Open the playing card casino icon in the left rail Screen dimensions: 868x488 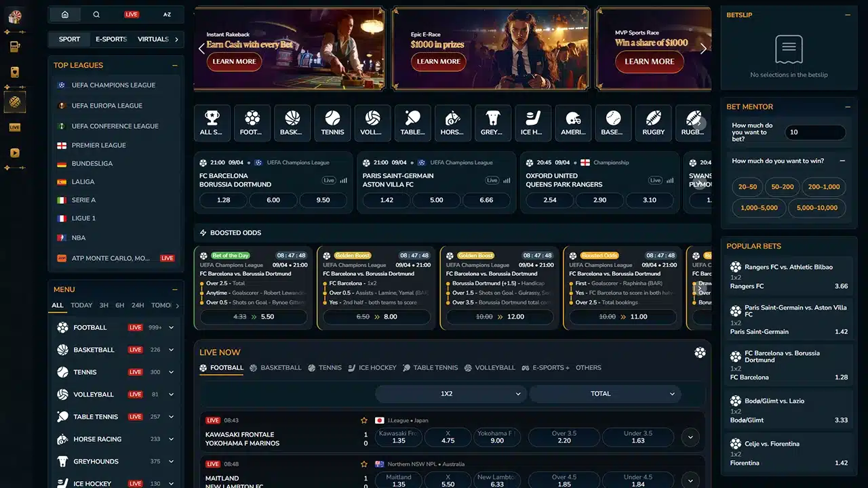14,73
